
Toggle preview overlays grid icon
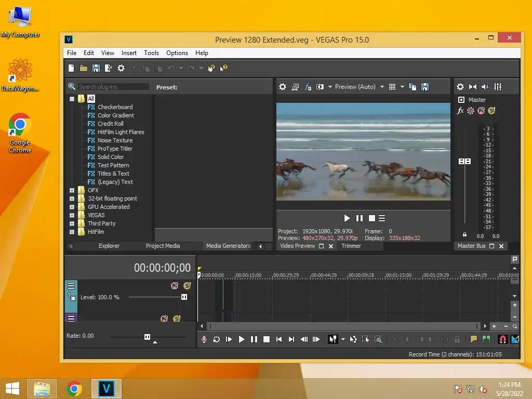(x=392, y=87)
